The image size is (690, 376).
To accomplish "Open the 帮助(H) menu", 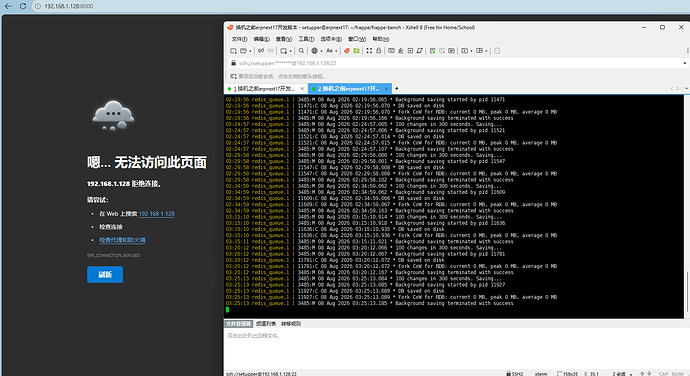I will tap(381, 39).
